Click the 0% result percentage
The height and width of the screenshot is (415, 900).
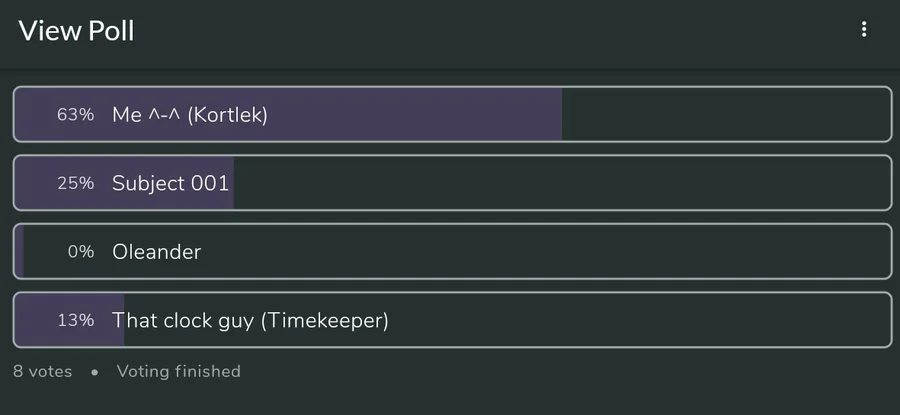[80, 252]
